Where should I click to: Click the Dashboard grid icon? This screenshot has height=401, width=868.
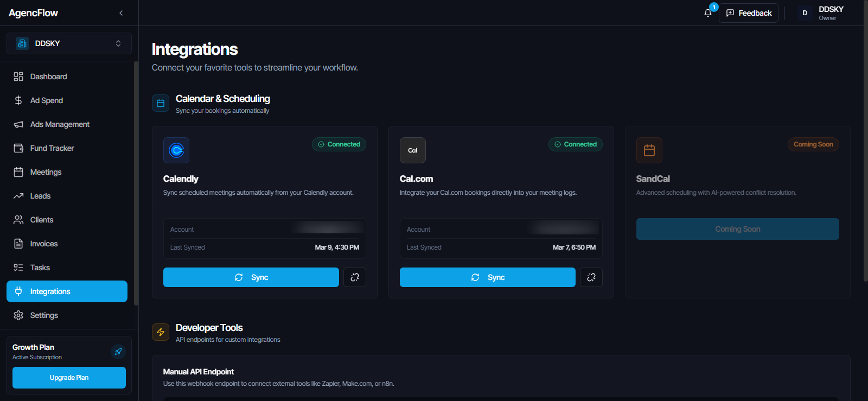coord(18,77)
